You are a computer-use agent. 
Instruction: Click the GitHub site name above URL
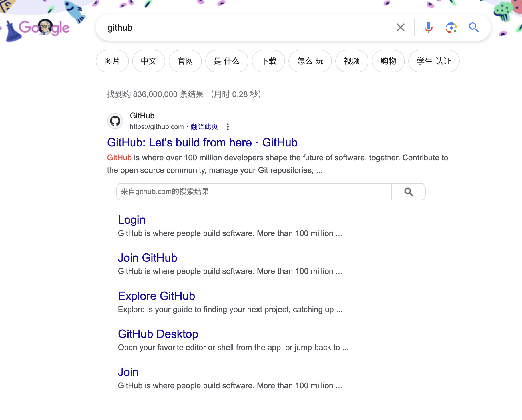(142, 116)
